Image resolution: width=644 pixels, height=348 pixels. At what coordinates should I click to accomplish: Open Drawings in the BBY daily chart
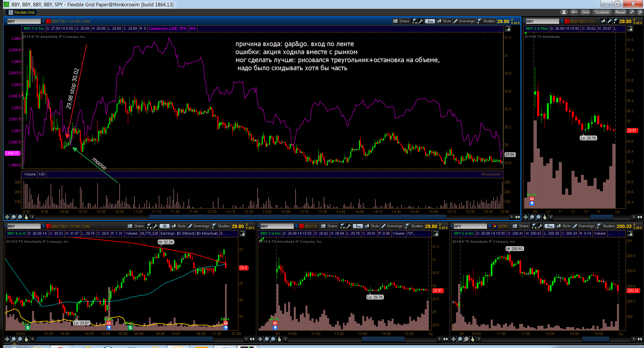pyautogui.click(x=199, y=226)
